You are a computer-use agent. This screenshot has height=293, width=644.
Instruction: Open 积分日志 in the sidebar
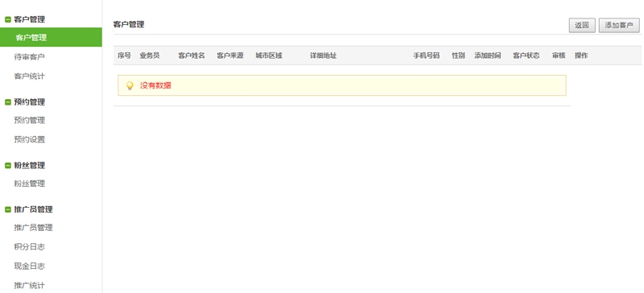click(x=29, y=247)
